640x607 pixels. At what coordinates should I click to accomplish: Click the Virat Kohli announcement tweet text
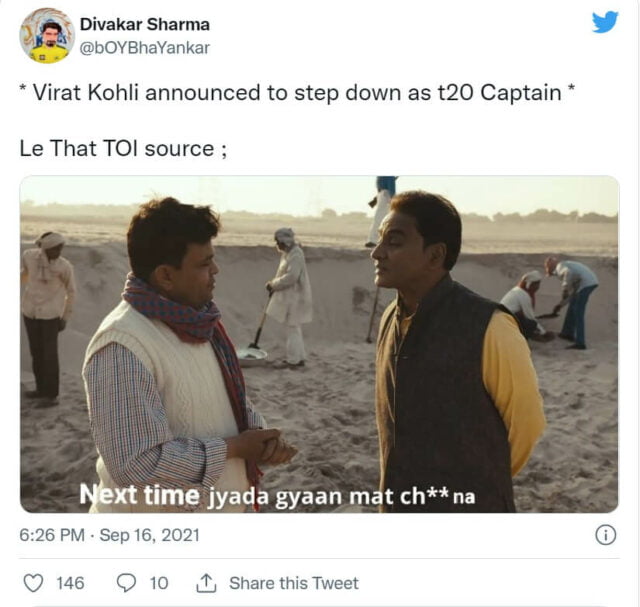click(x=298, y=93)
